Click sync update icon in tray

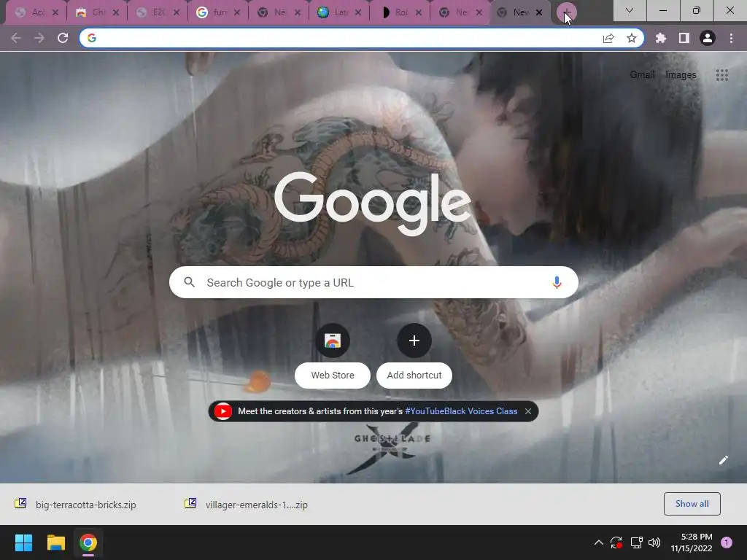[x=616, y=542]
